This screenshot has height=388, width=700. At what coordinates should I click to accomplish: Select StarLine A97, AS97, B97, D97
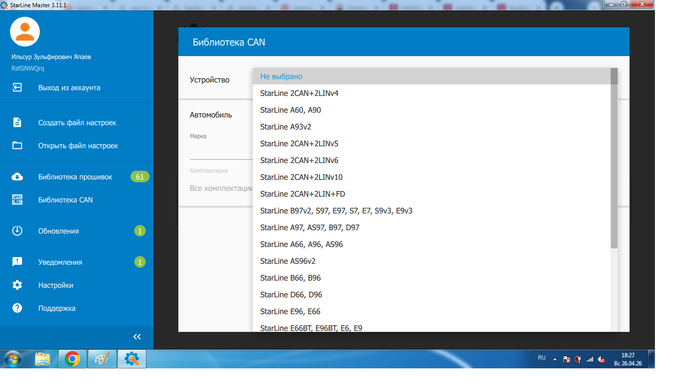(x=432, y=227)
